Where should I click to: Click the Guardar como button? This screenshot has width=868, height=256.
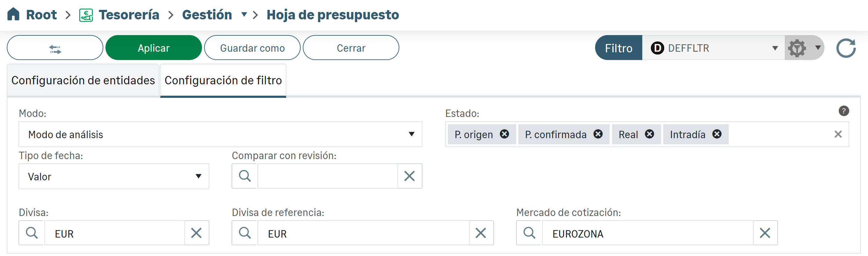tap(252, 48)
